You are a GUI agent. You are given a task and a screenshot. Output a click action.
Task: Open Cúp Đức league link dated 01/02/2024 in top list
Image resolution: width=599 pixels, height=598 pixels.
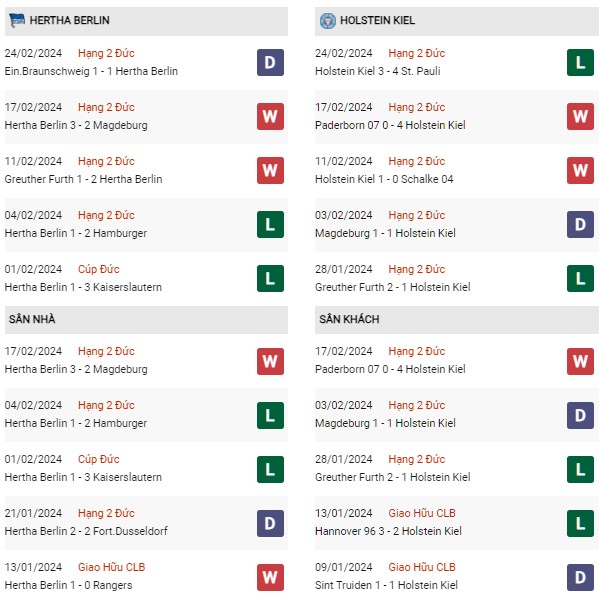coord(99,269)
